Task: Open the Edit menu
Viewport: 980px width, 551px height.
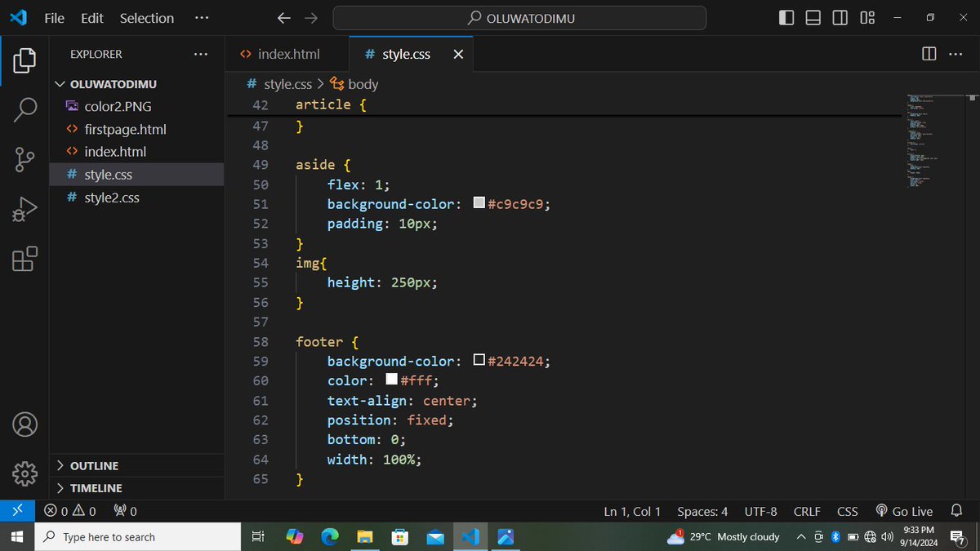Action: tap(92, 18)
